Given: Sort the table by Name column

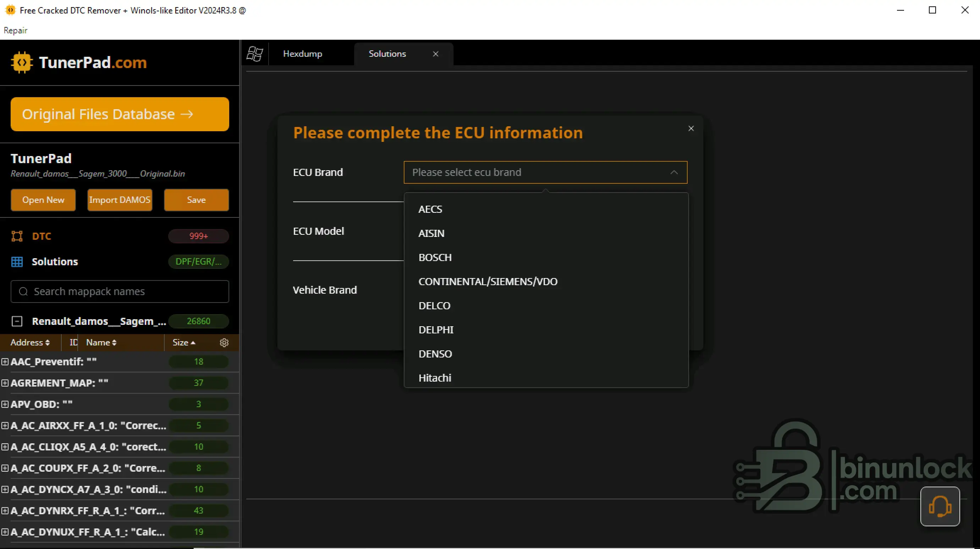Looking at the screenshot, I should coord(101,343).
